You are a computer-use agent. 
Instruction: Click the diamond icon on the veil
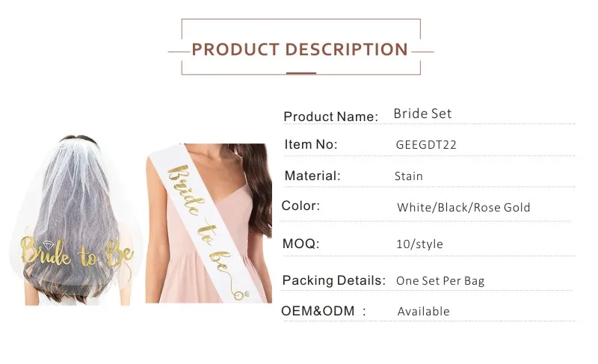pyautogui.click(x=51, y=244)
